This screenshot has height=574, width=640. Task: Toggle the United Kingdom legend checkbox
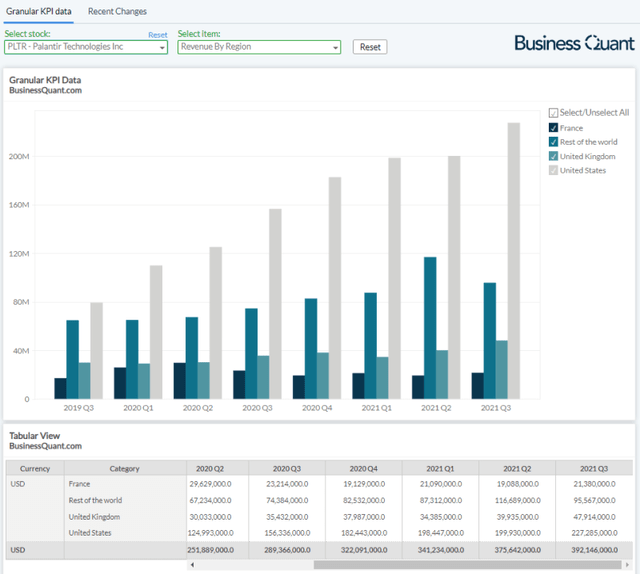click(553, 156)
